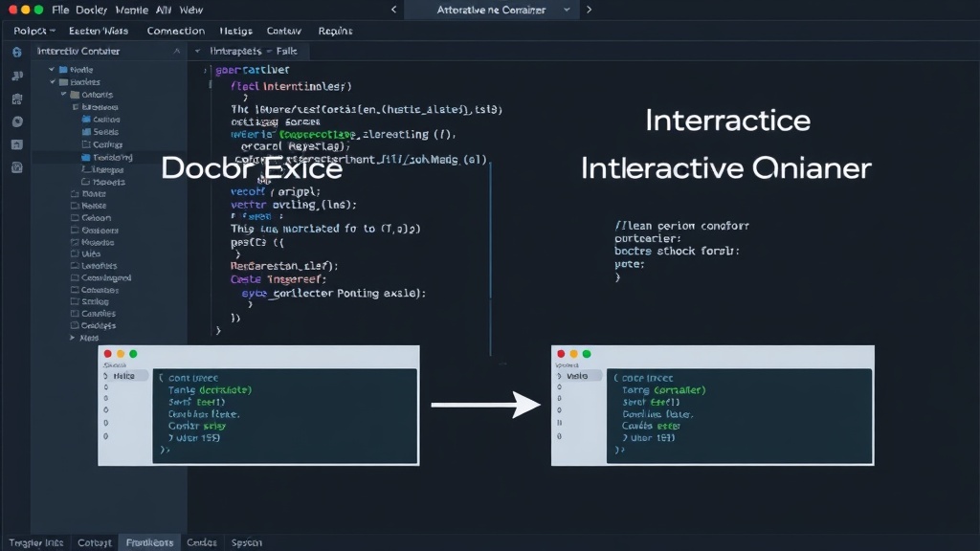Switch to the Cotbayt bottom tab
The width and height of the screenshot is (980, 551).
click(x=95, y=543)
